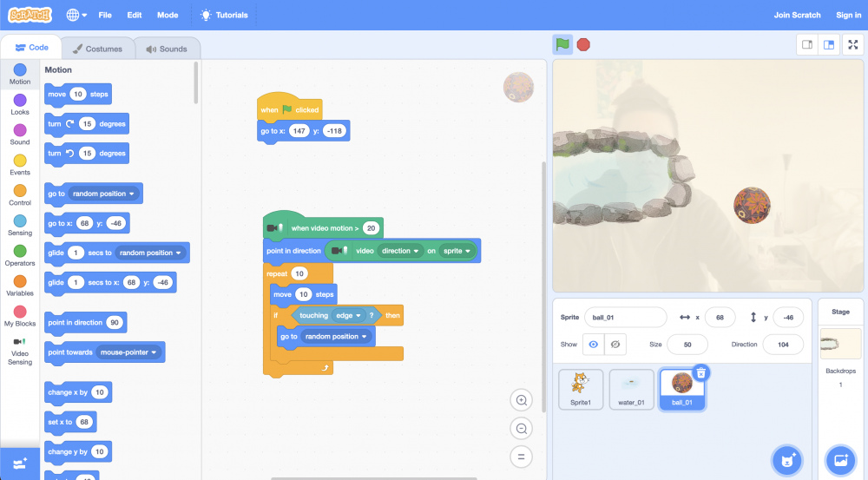The image size is (868, 480).
Task: Zoom out the code workspace
Action: coord(521,428)
